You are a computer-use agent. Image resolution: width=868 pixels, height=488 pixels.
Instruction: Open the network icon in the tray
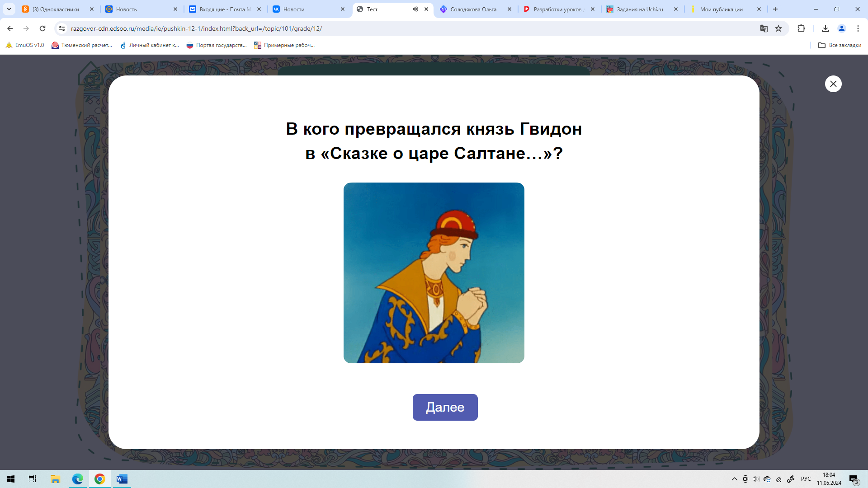tap(778, 479)
